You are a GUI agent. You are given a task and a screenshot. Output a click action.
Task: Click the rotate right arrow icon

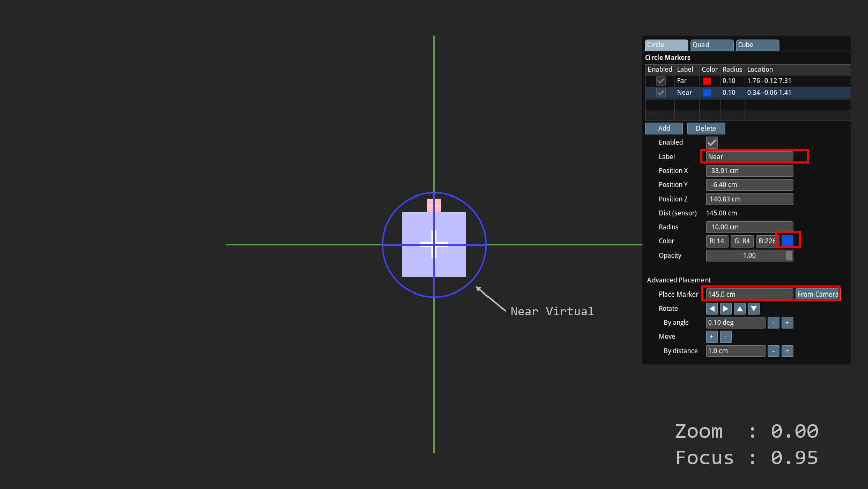tap(725, 308)
